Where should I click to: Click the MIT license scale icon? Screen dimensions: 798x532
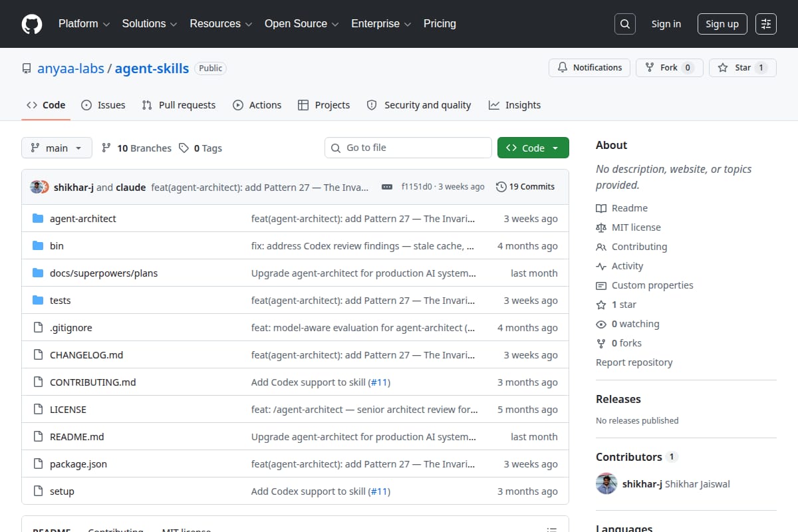click(x=601, y=227)
